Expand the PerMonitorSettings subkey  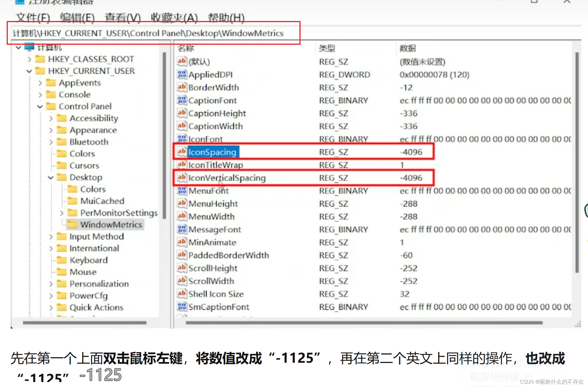(x=61, y=213)
